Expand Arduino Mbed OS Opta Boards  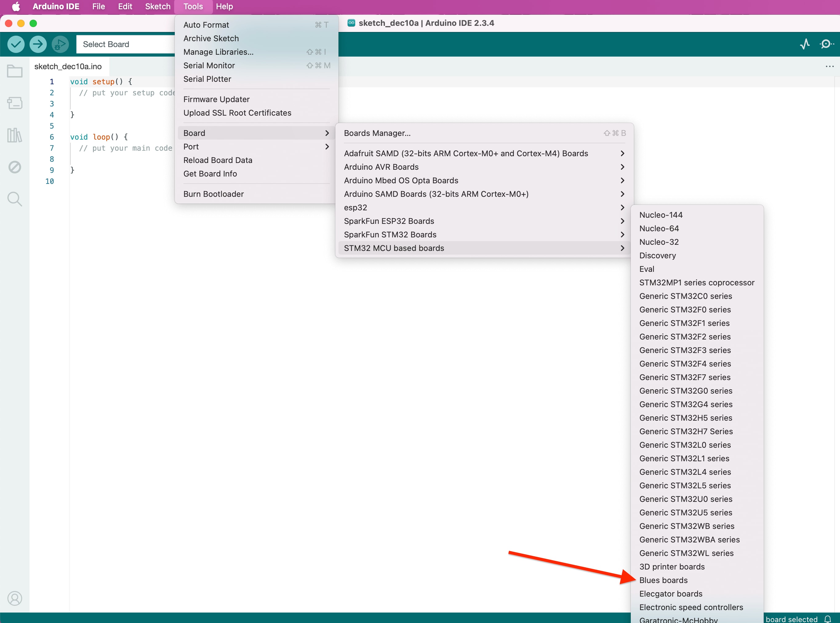(484, 181)
